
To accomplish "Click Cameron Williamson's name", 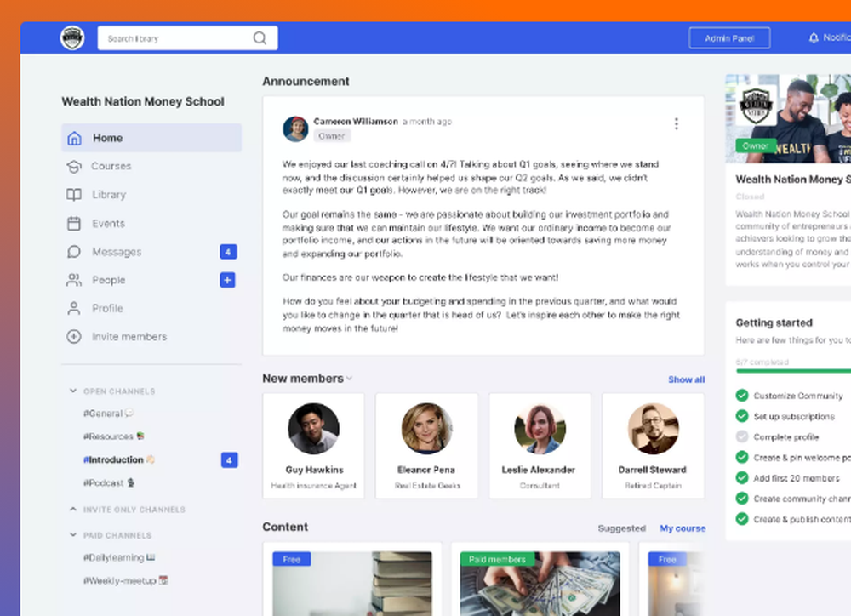I will (x=356, y=122).
